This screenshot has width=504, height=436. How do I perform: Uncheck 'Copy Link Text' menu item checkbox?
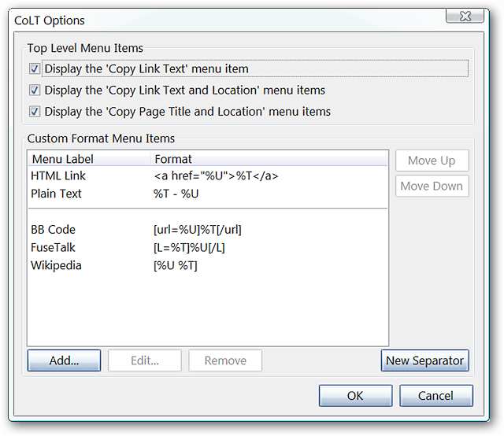point(35,68)
